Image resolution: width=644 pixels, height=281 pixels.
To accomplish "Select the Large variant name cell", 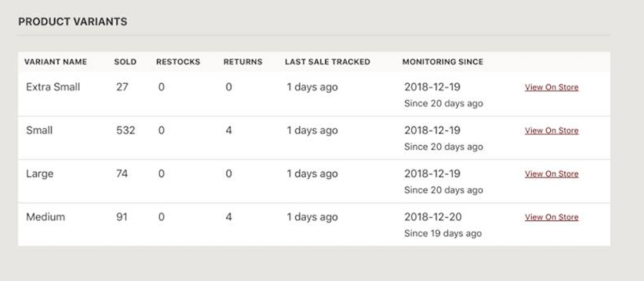I will (x=40, y=174).
